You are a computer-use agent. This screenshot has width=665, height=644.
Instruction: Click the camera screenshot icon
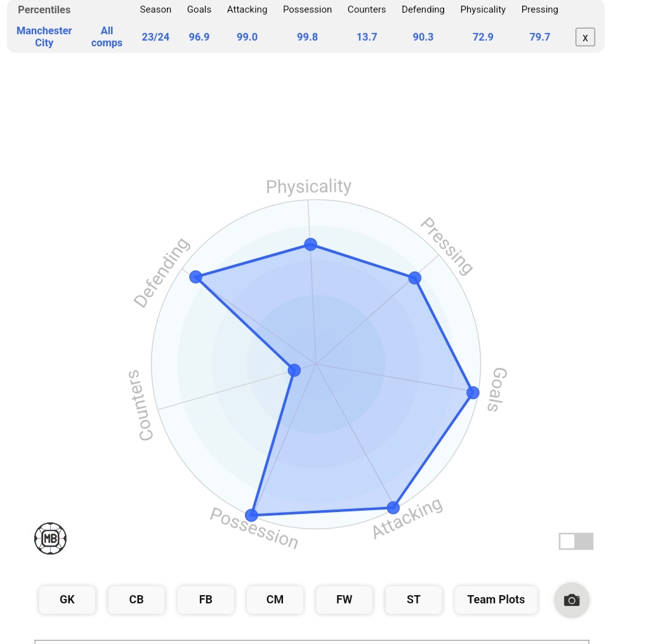[x=572, y=600]
